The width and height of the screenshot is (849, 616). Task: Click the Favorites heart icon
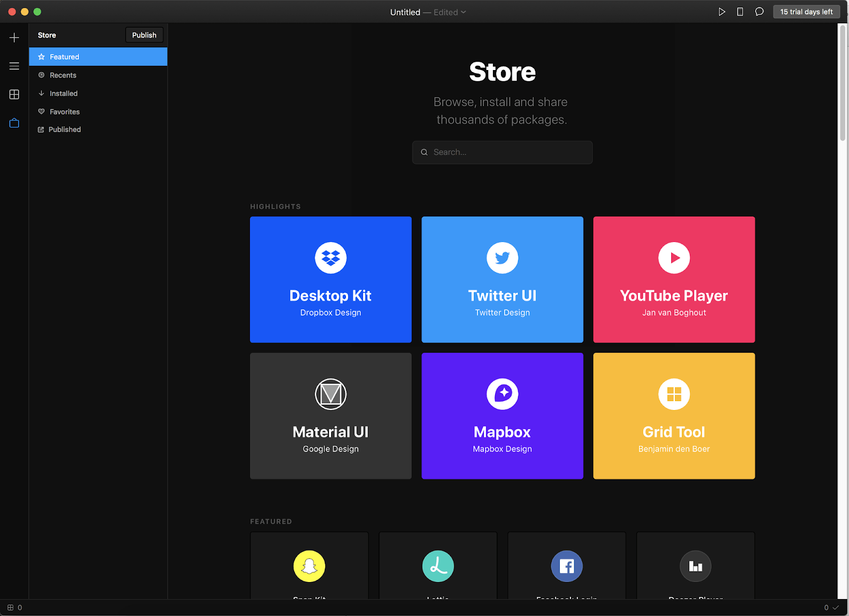click(x=41, y=111)
